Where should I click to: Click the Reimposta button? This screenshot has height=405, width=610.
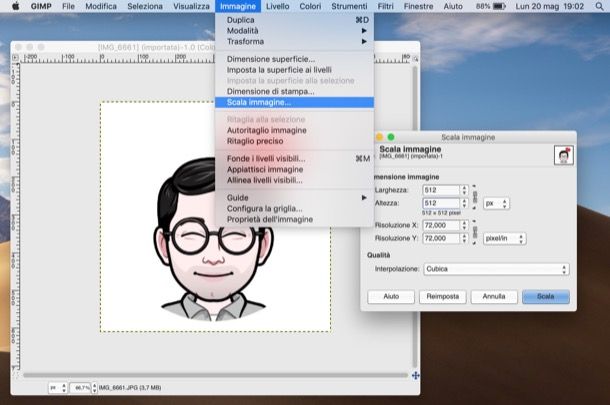[443, 296]
